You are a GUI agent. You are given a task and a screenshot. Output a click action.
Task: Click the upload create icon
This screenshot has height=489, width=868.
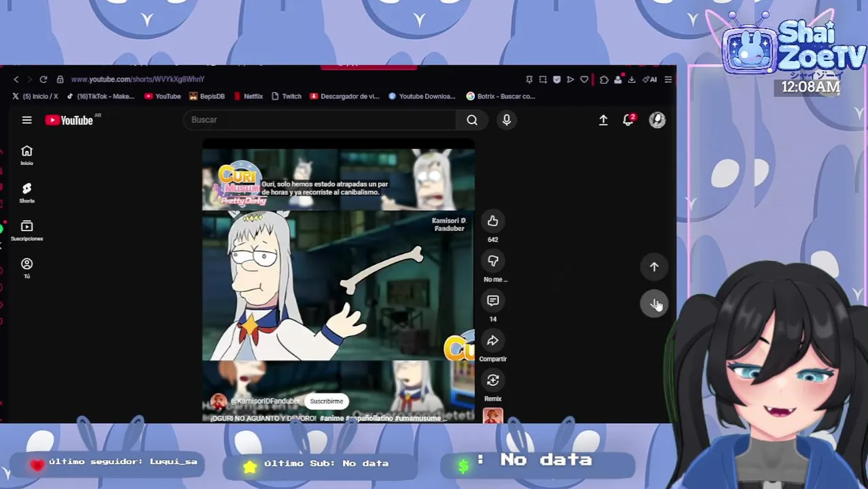[x=603, y=120]
